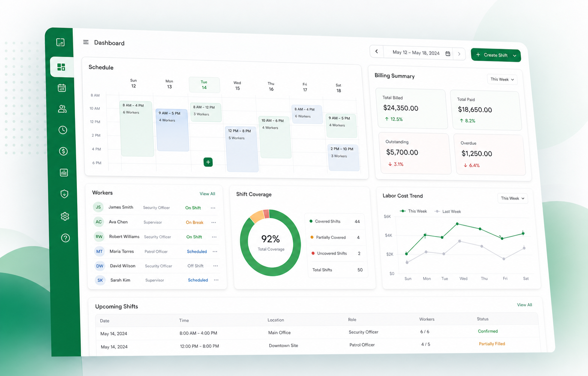This screenshot has height=376, width=588.
Task: Open the help question mark sidebar icon
Action: pos(65,238)
